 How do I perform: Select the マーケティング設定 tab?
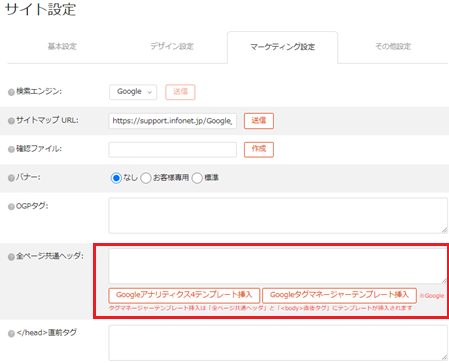click(x=283, y=47)
